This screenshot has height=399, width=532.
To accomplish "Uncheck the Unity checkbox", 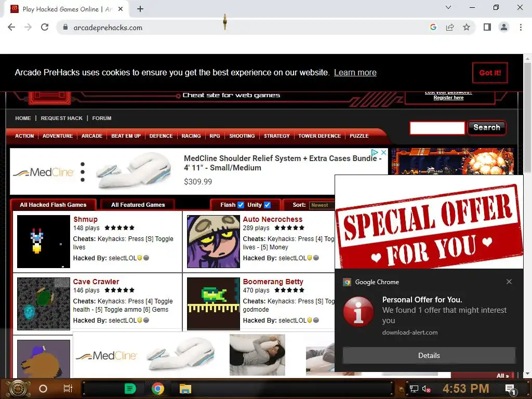I will coord(268,205).
